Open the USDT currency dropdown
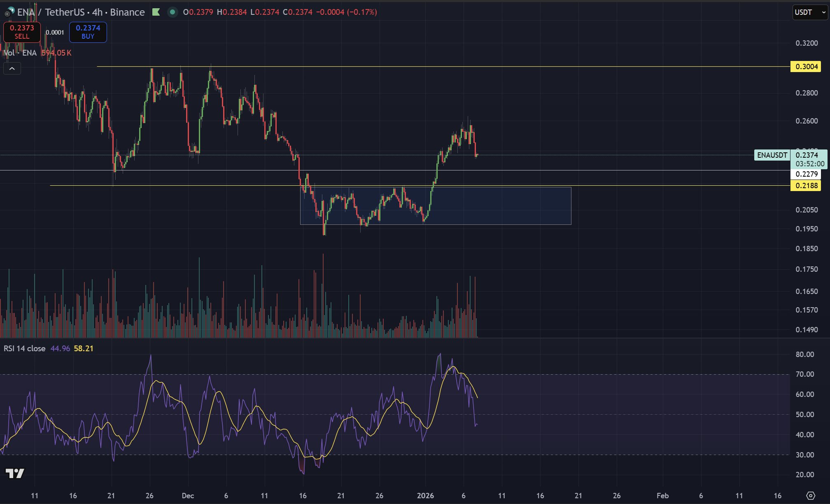 coord(809,12)
